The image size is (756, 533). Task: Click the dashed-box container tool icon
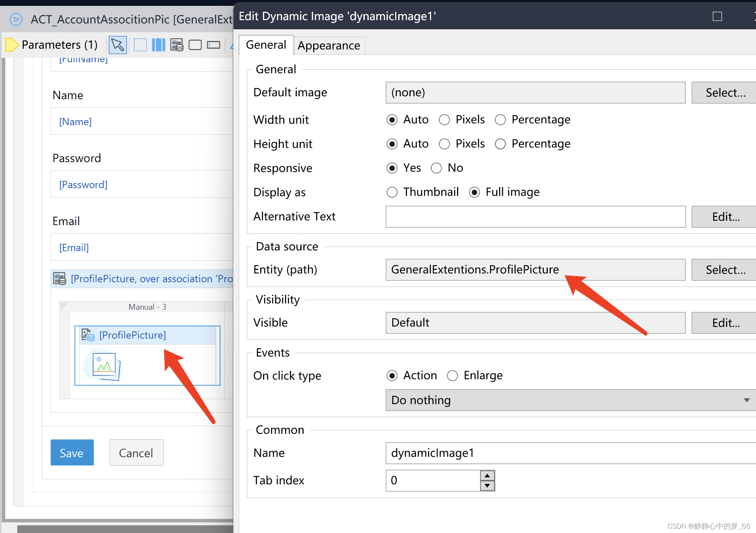point(140,45)
